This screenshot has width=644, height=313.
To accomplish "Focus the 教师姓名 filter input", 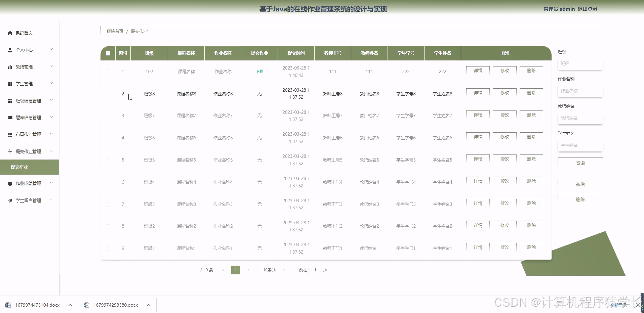I will pyautogui.click(x=580, y=118).
